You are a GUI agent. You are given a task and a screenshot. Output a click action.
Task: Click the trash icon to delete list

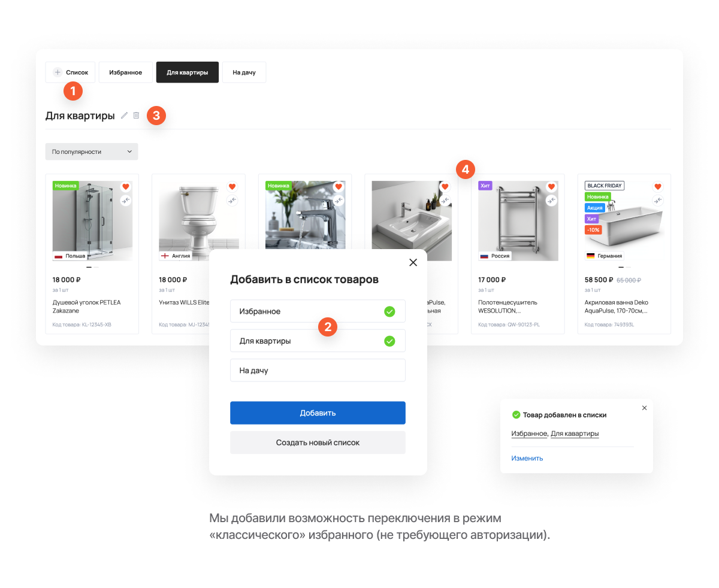pos(136,116)
